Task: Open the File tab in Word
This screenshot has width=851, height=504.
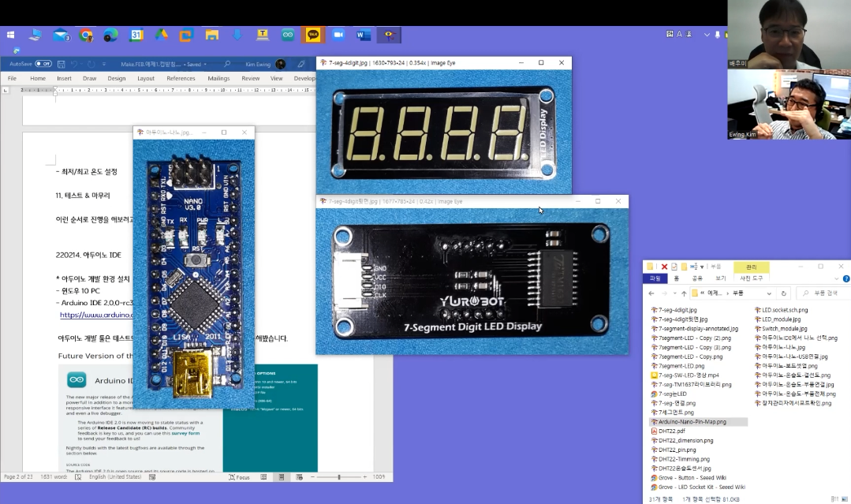Action: pyautogui.click(x=12, y=78)
